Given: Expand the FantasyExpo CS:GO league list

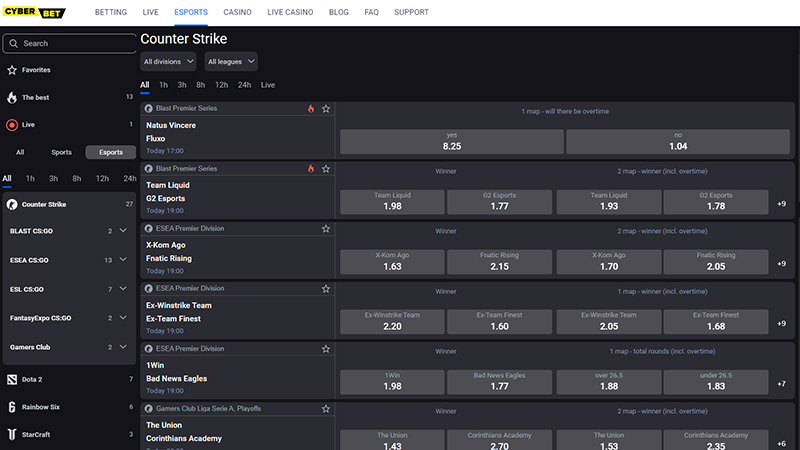Looking at the screenshot, I should coord(123,318).
